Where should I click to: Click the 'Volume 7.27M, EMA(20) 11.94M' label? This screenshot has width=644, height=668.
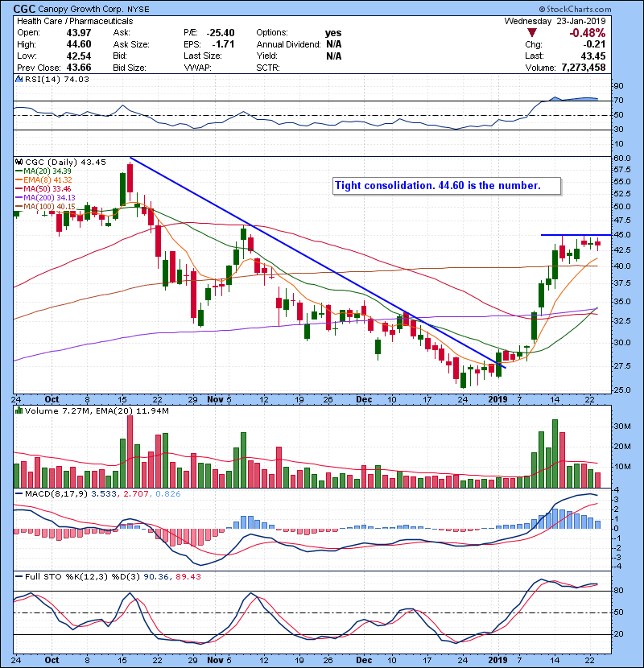click(x=97, y=410)
